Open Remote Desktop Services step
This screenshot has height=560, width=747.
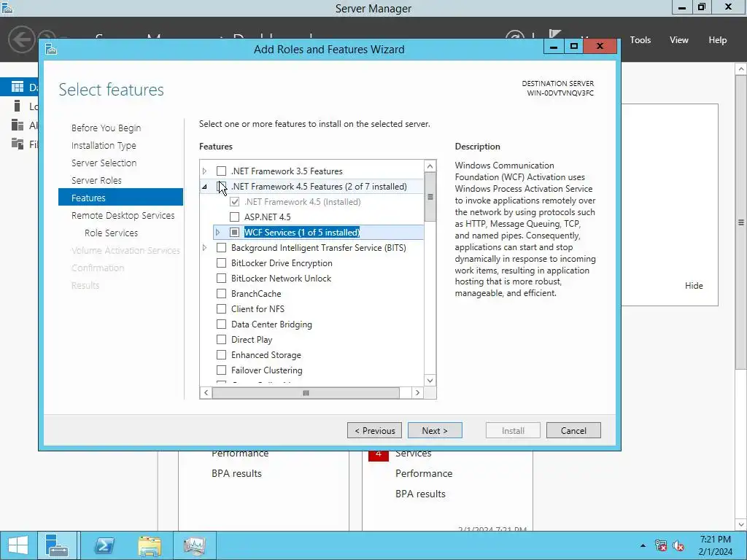(x=123, y=215)
